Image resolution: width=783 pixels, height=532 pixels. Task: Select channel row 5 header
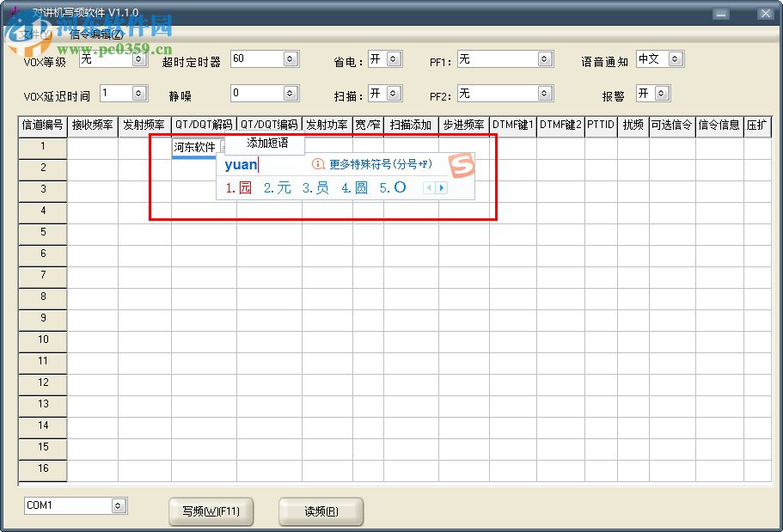pyautogui.click(x=42, y=233)
